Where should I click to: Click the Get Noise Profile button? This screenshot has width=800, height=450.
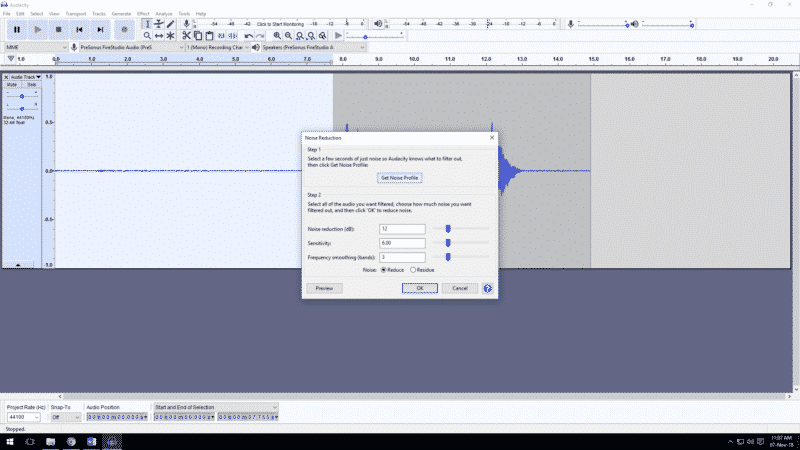click(399, 178)
